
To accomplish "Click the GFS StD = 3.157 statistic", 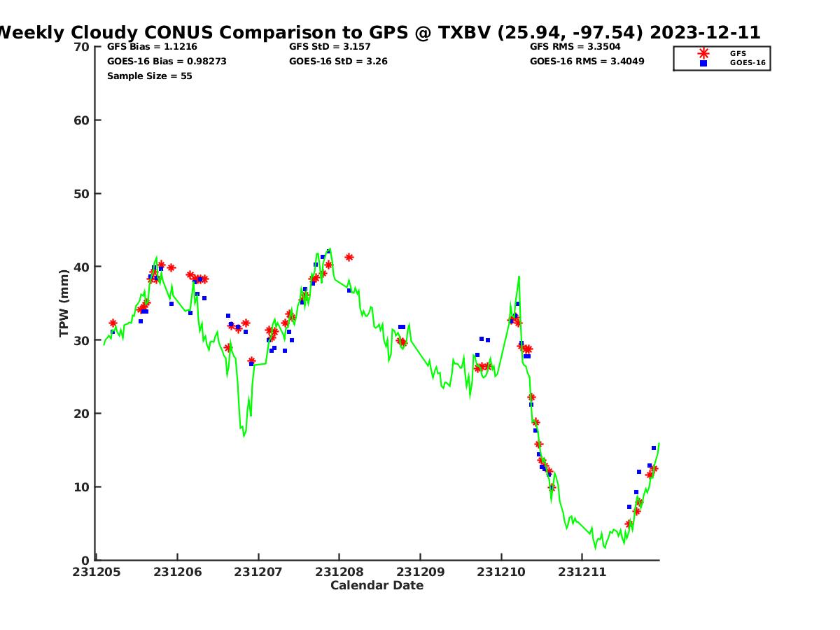I will (330, 47).
